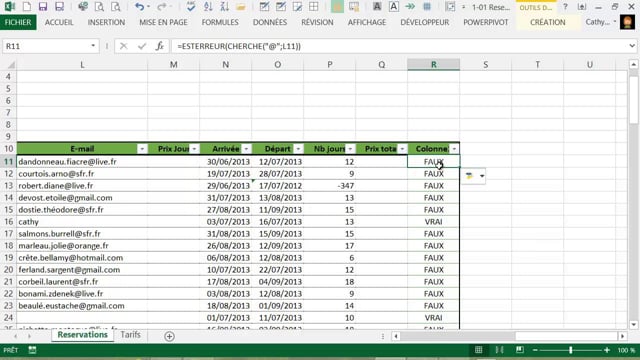Select the cell containing cathy
This screenshot has width=640, height=360.
tap(82, 222)
